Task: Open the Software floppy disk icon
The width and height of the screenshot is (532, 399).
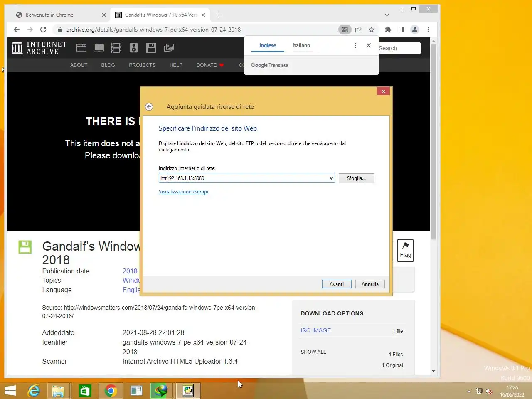Action: [151, 48]
